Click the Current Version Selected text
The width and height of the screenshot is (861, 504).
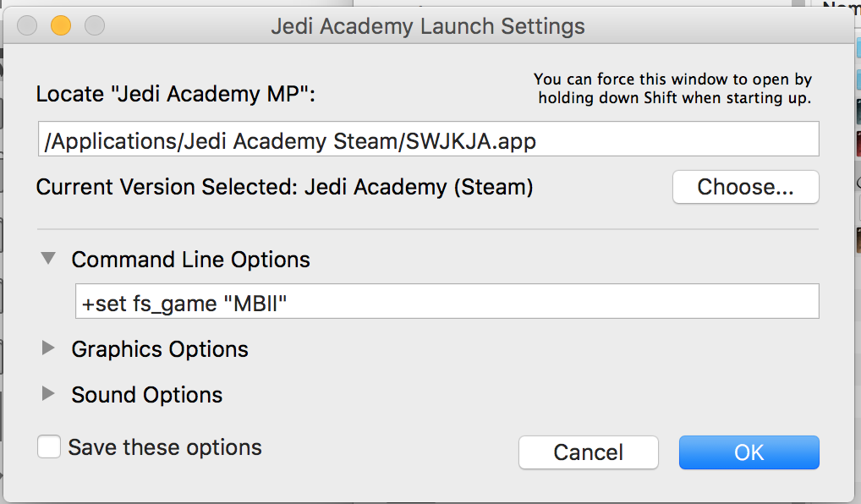tap(284, 187)
